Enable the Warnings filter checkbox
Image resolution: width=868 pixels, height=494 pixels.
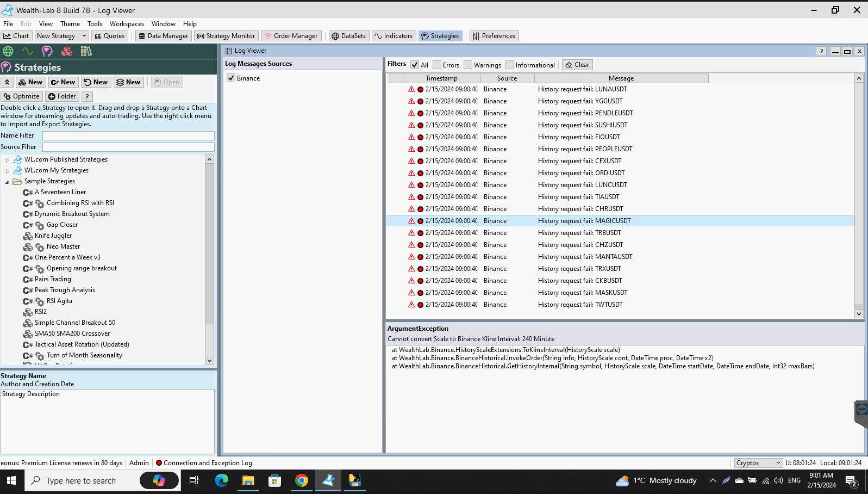[468, 65]
